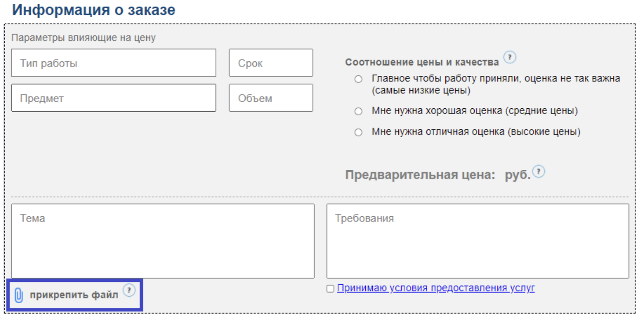The height and width of the screenshot is (320, 644).
Task: Select the lowest prices radio option
Action: click(358, 80)
